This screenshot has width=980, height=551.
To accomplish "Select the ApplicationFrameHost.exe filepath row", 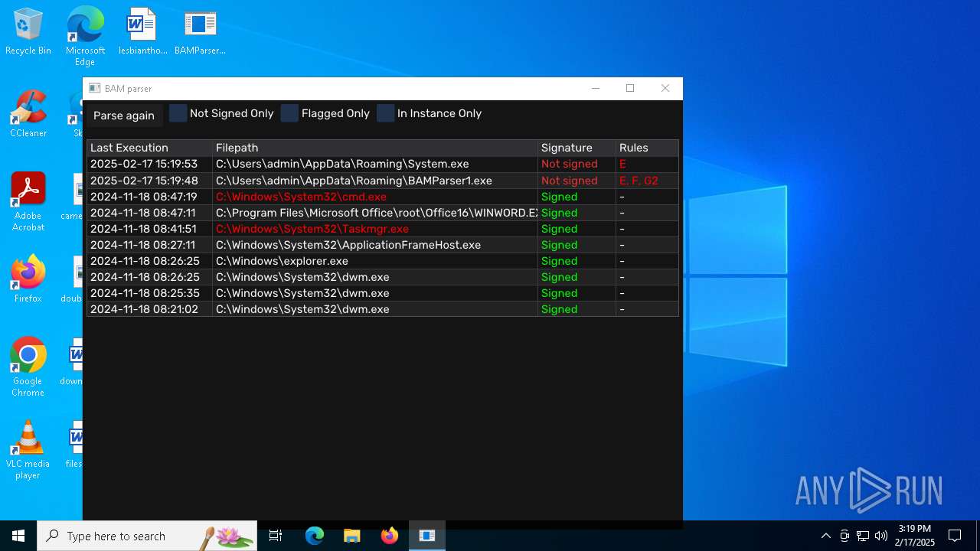I will [x=375, y=245].
